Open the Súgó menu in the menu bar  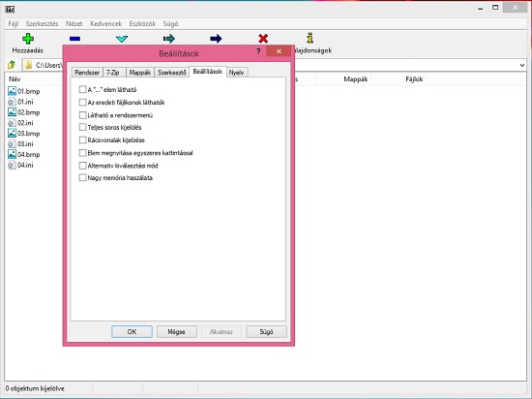(170, 24)
